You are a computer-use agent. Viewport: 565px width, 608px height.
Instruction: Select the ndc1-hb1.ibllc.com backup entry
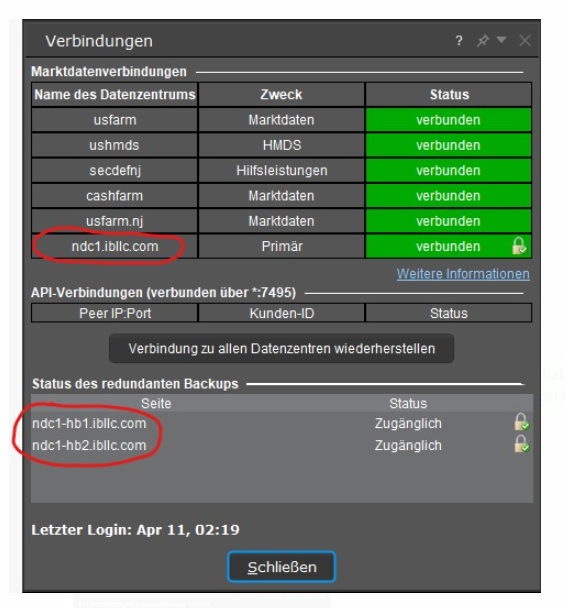coord(282,423)
